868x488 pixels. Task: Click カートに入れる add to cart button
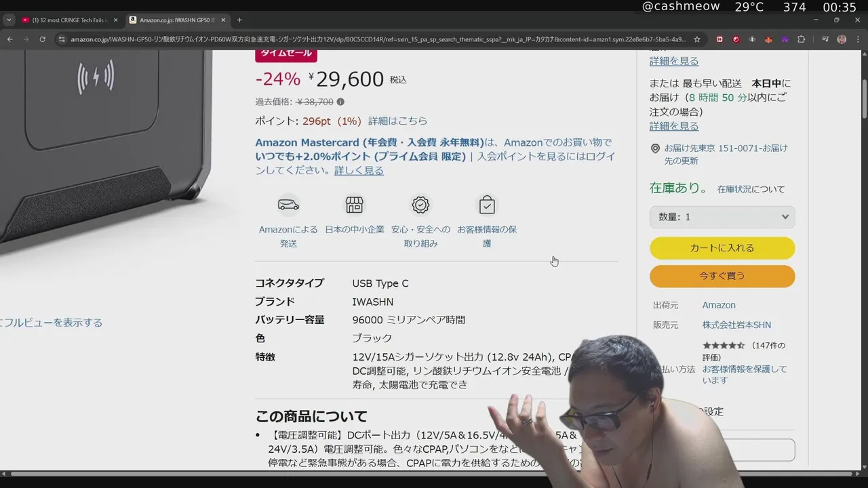[x=722, y=247]
